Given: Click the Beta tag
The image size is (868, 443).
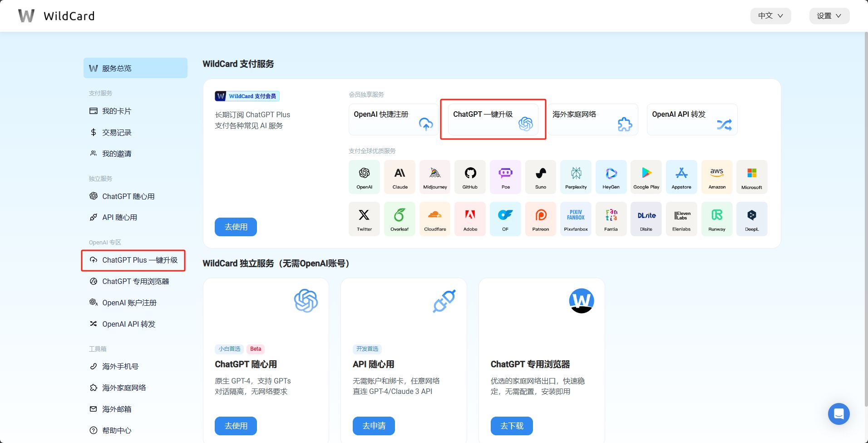Looking at the screenshot, I should click(256, 349).
